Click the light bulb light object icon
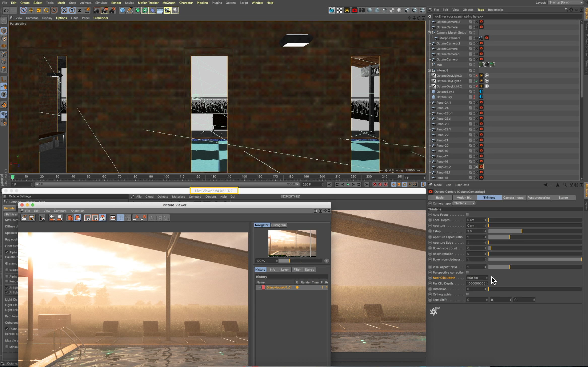Screen dimensions: 588x367 [175, 10]
